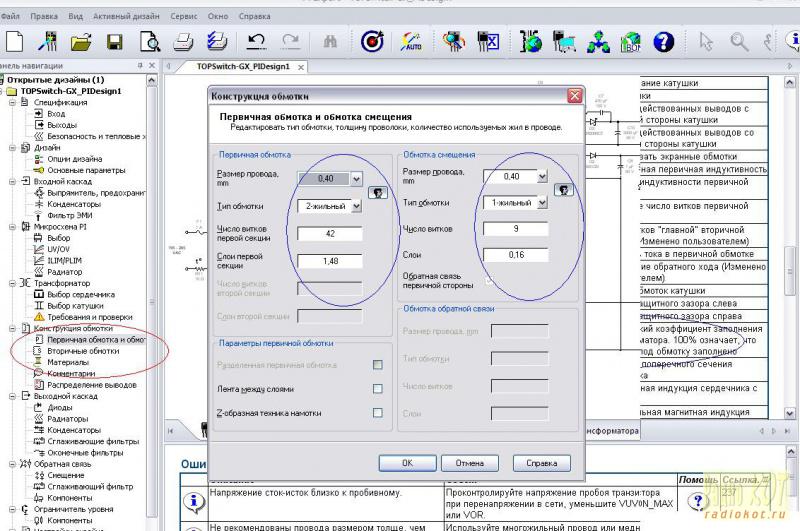Click the Save floppy disk icon
This screenshot has width=800, height=531.
pos(114,42)
